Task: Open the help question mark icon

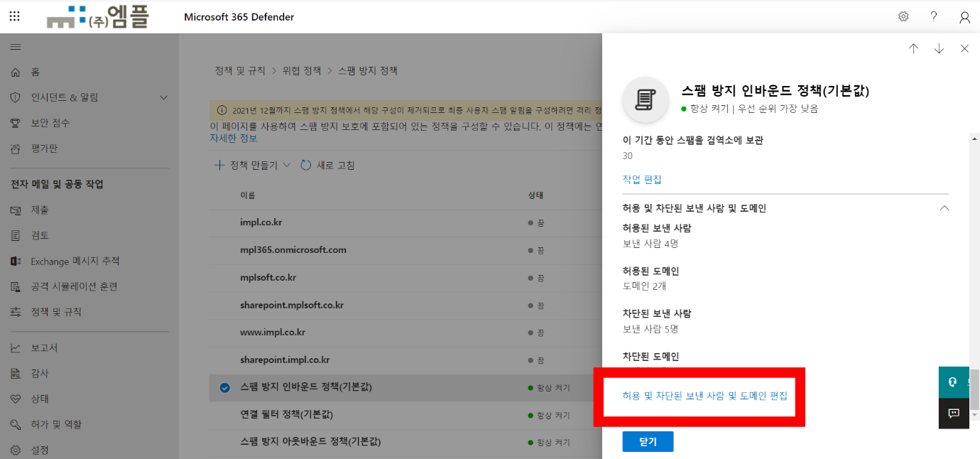Action: click(x=934, y=16)
